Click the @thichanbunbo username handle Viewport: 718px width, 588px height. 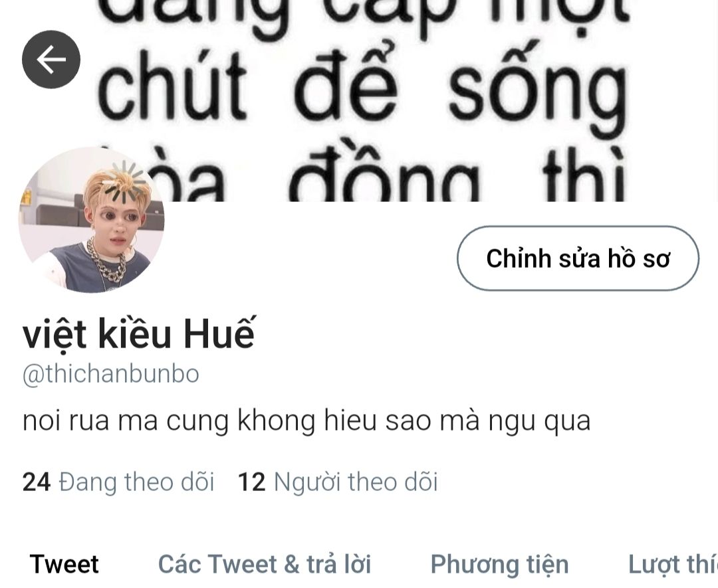point(111,374)
